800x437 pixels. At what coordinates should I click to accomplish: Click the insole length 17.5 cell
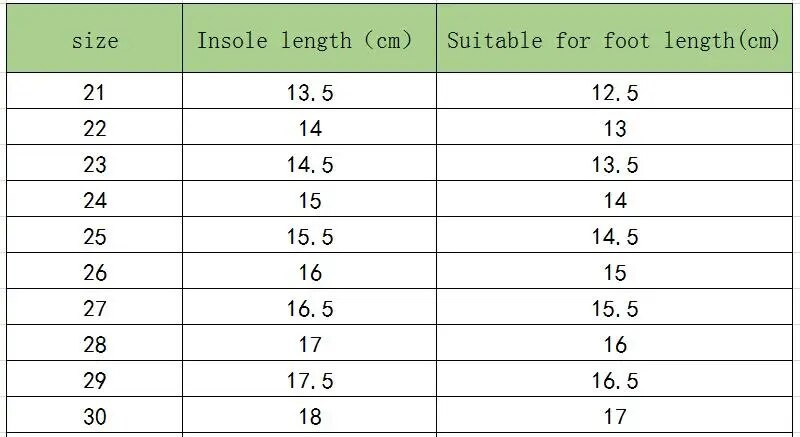click(x=309, y=381)
